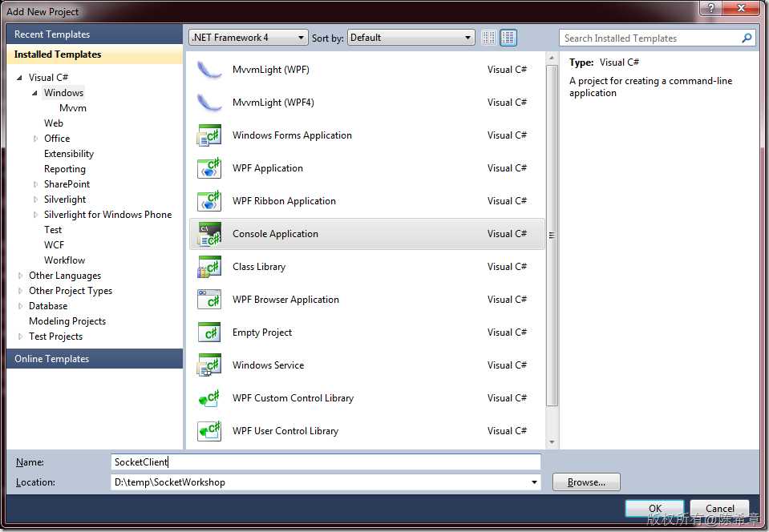This screenshot has height=532, width=769.
Task: Click the Windows Forms Application icon
Action: 209,135
